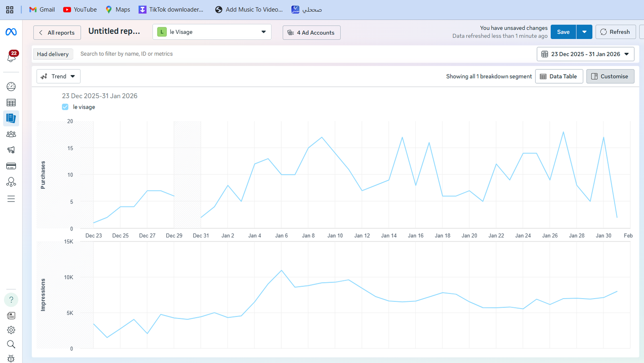Screen dimensions: 644x363
Task: Go back to All reports
Action: tap(57, 33)
